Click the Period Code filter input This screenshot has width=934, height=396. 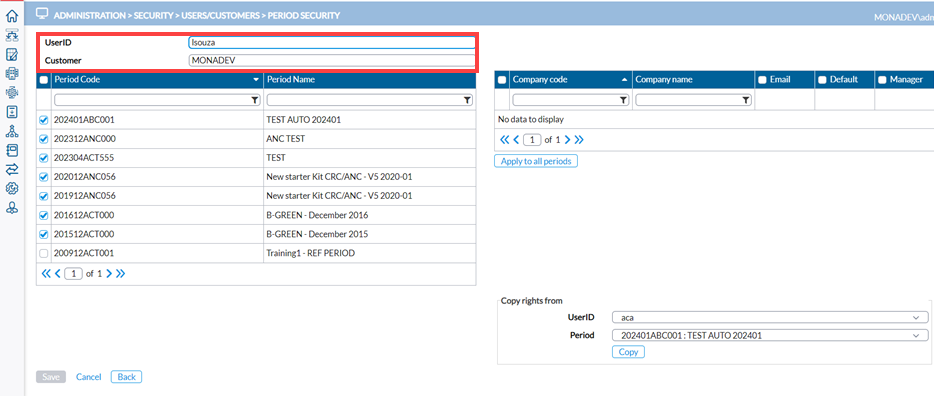pos(157,100)
